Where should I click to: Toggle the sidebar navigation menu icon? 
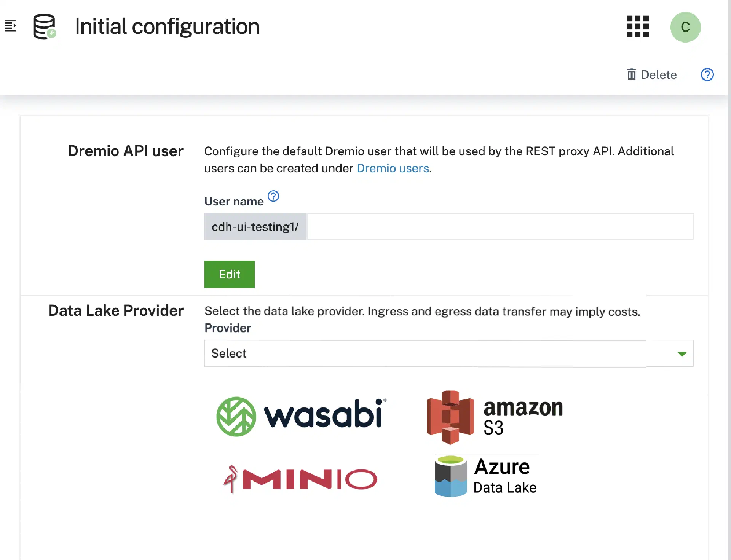pos(10,26)
